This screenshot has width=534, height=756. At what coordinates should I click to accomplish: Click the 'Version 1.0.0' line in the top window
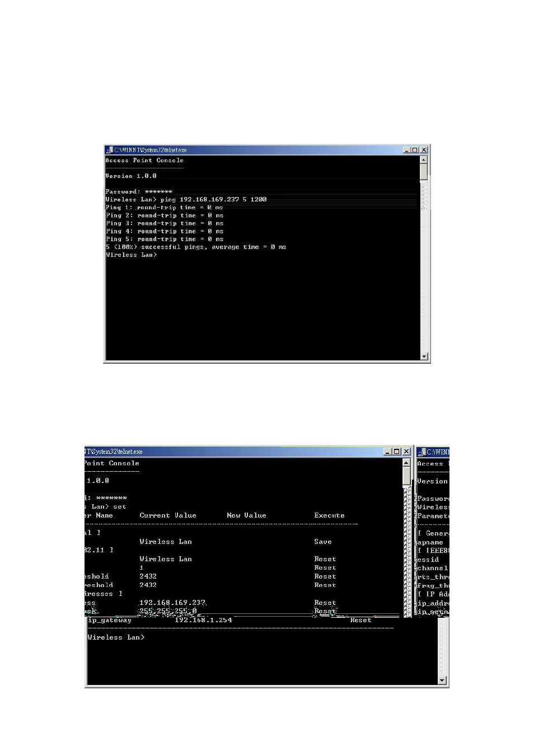point(131,176)
